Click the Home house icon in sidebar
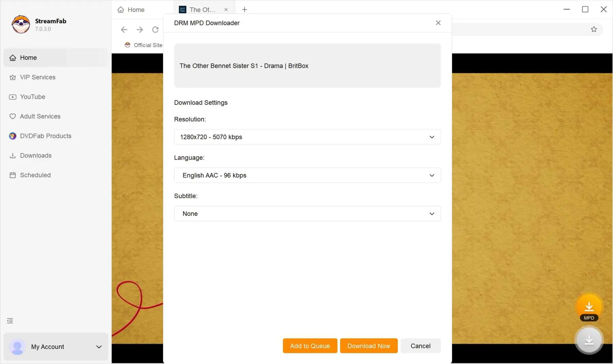 pos(12,58)
